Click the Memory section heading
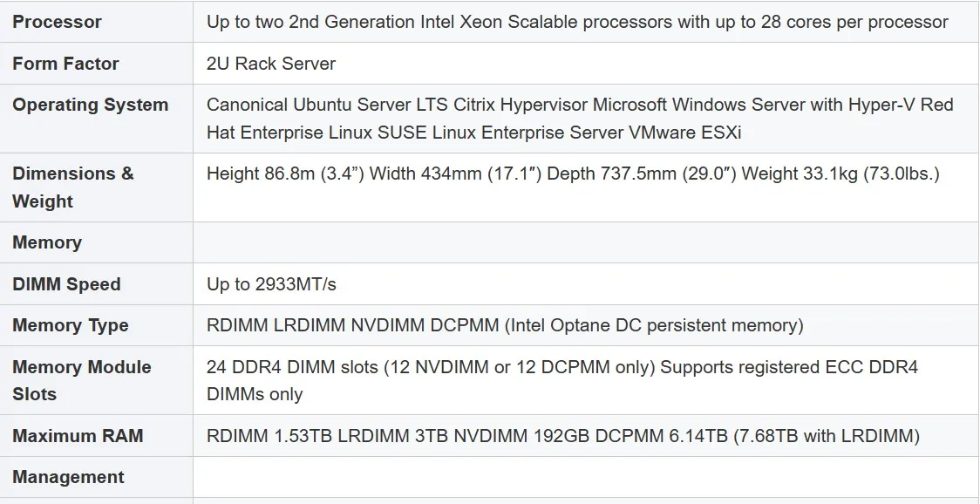The image size is (980, 504). [47, 242]
